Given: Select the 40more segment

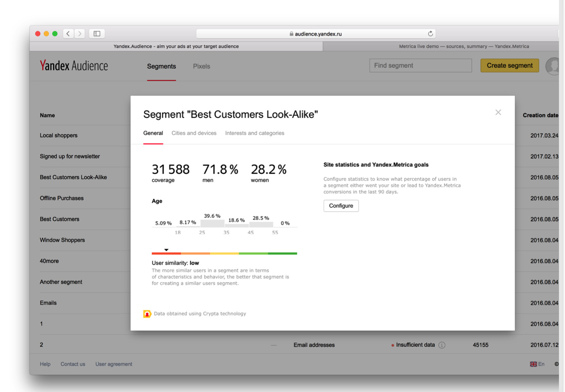Looking at the screenshot, I should coord(49,261).
